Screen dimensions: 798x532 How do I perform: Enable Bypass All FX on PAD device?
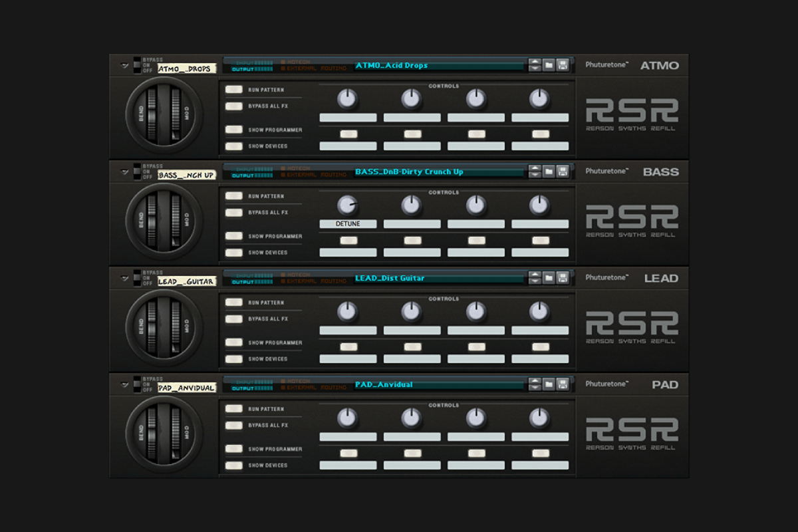pos(233,426)
